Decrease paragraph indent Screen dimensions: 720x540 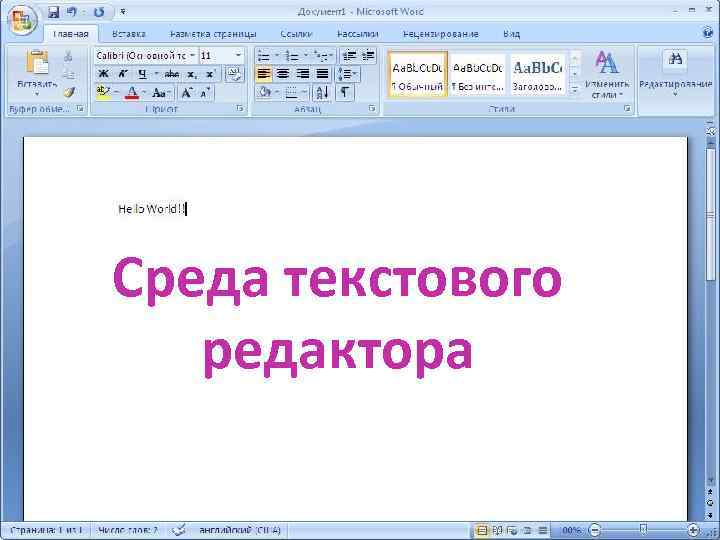pyautogui.click(x=349, y=56)
